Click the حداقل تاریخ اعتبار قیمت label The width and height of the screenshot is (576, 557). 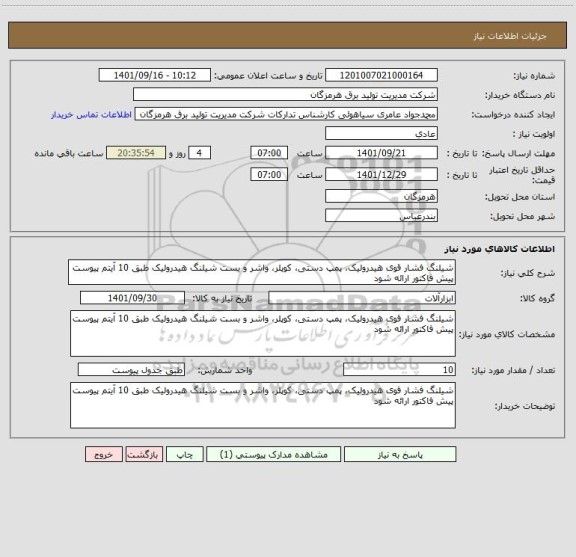click(x=522, y=175)
